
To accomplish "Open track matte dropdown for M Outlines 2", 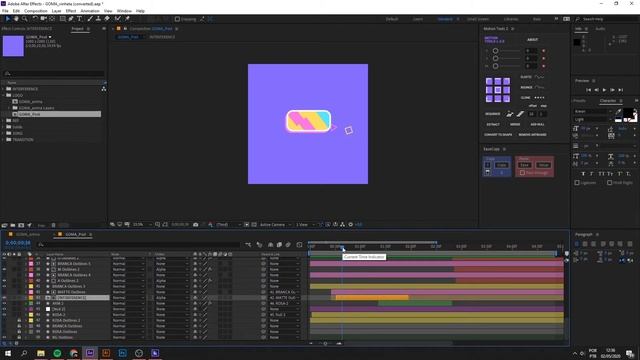I will tap(172, 269).
